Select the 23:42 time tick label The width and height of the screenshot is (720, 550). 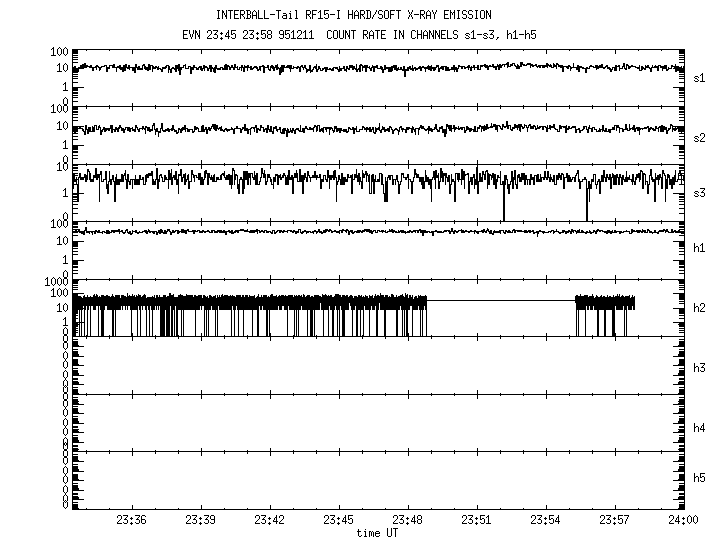tap(270, 520)
